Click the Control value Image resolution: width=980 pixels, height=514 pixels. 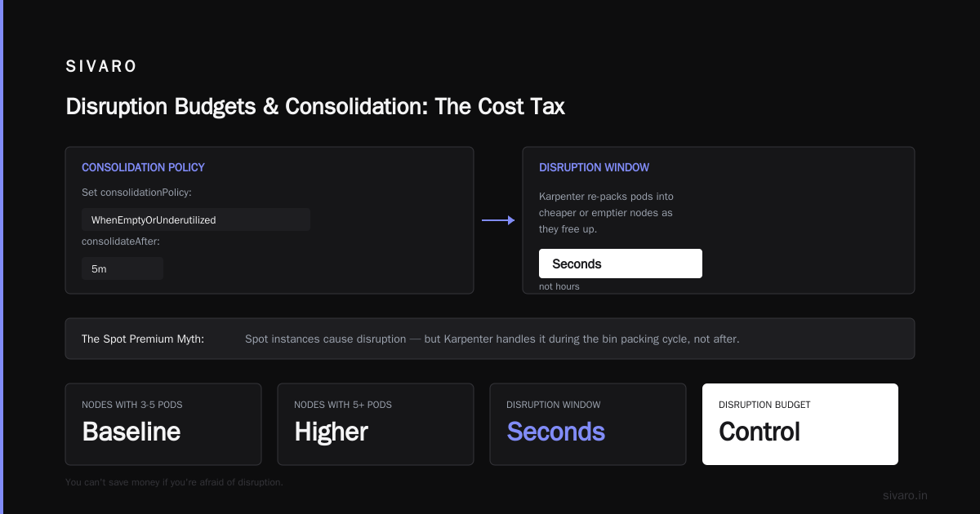759,432
